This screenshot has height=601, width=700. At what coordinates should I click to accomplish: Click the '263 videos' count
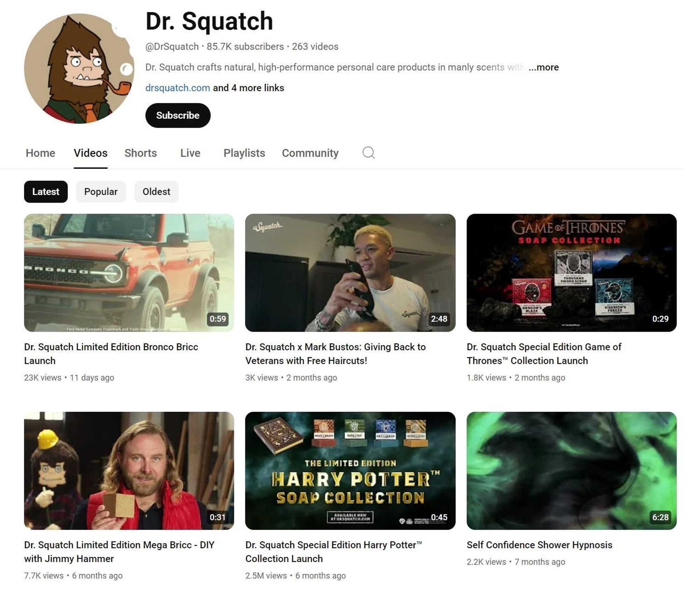315,47
